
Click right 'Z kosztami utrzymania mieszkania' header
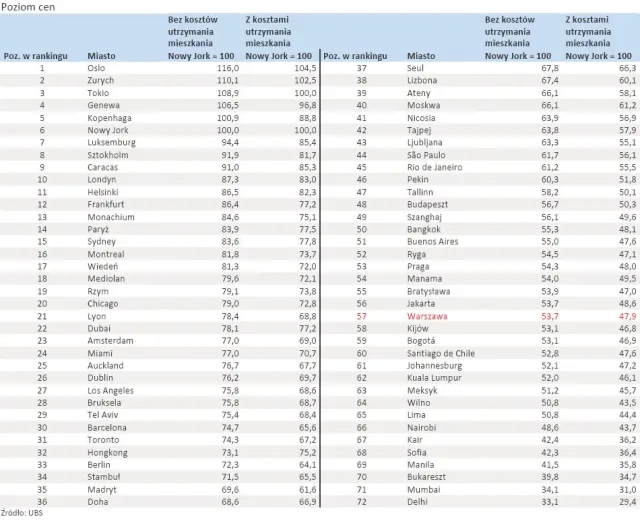[594, 38]
